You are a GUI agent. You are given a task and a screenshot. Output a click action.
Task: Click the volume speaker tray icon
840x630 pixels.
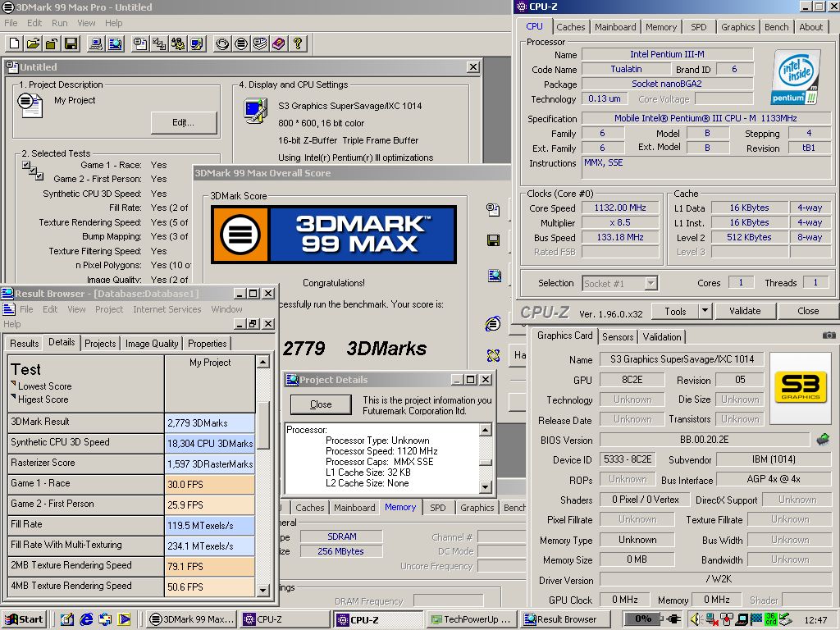(x=696, y=619)
